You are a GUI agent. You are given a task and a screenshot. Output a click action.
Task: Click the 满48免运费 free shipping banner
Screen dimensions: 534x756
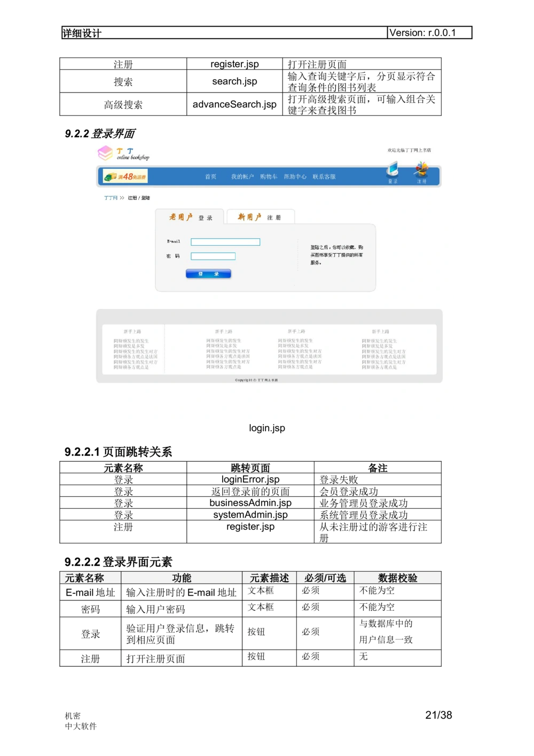point(125,176)
